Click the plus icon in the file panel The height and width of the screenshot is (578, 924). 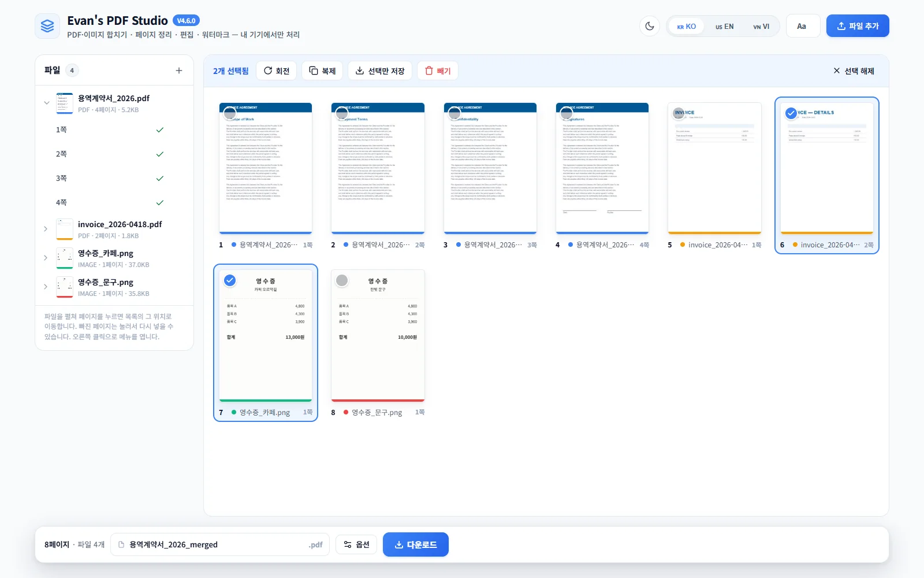179,71
